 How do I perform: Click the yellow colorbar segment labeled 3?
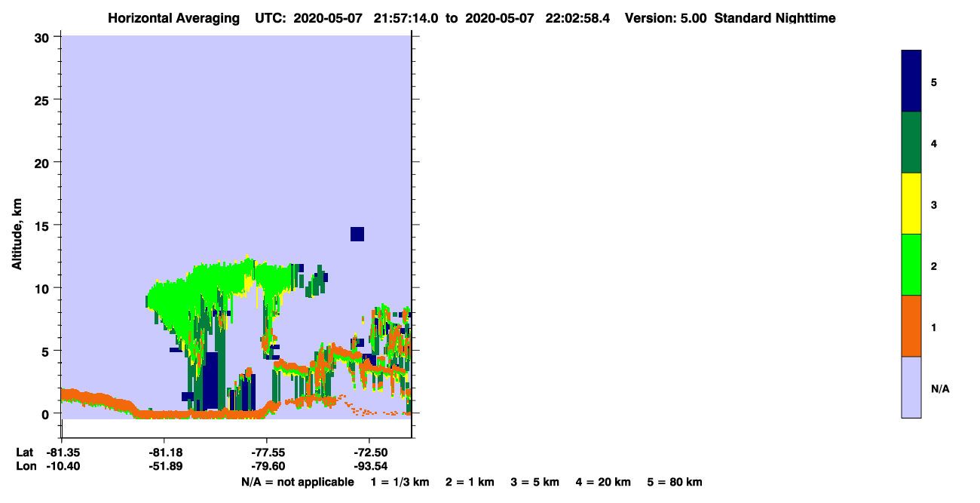(x=911, y=204)
